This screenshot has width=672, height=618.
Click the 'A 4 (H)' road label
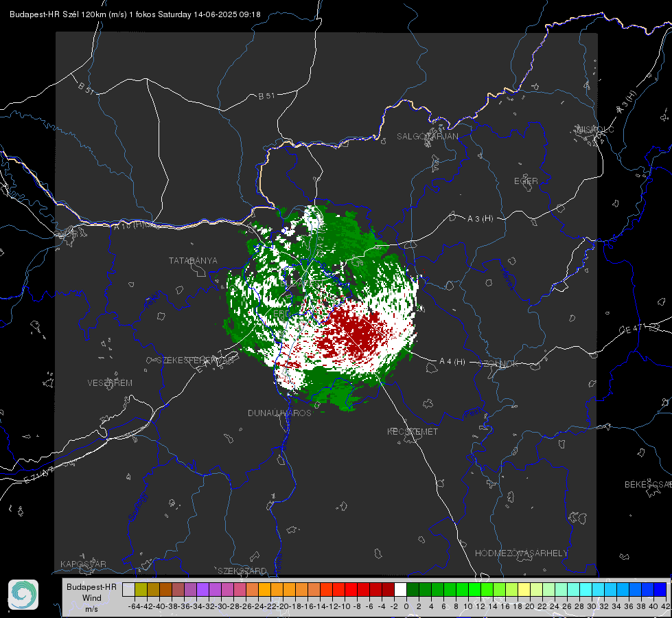tap(452, 362)
